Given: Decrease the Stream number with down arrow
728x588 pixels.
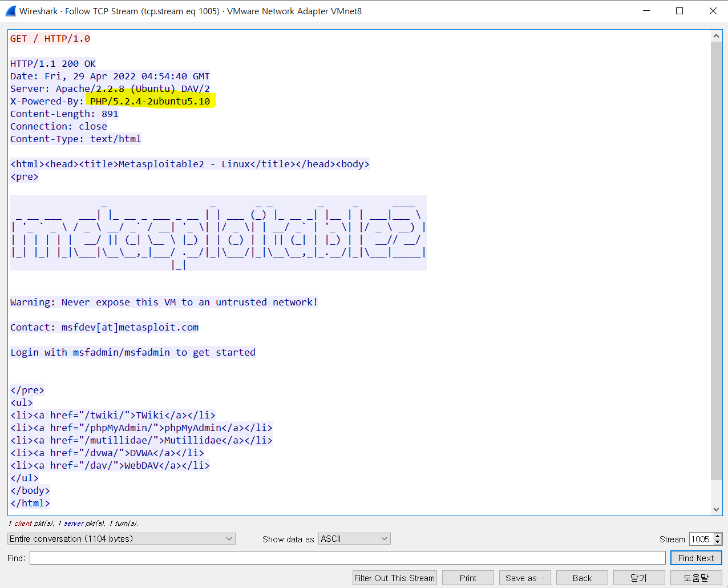Looking at the screenshot, I should [718, 542].
